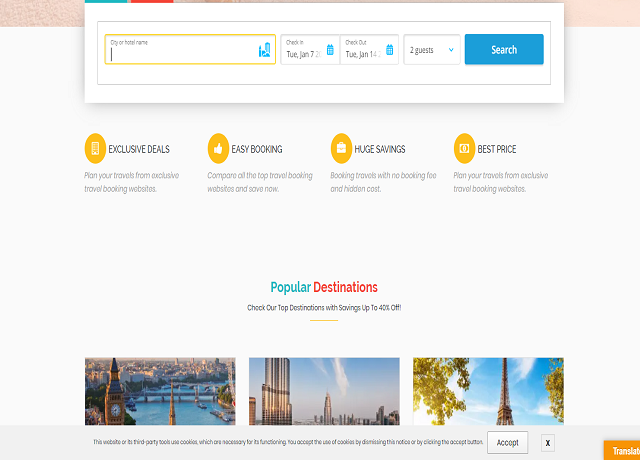
Task: Click the Easy Booking thumbs-up icon
Action: point(218,149)
